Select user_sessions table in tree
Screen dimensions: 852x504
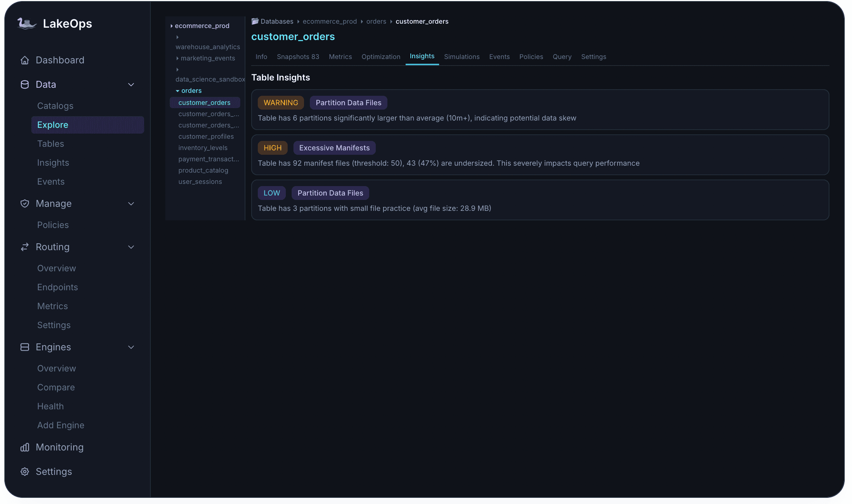(x=200, y=182)
